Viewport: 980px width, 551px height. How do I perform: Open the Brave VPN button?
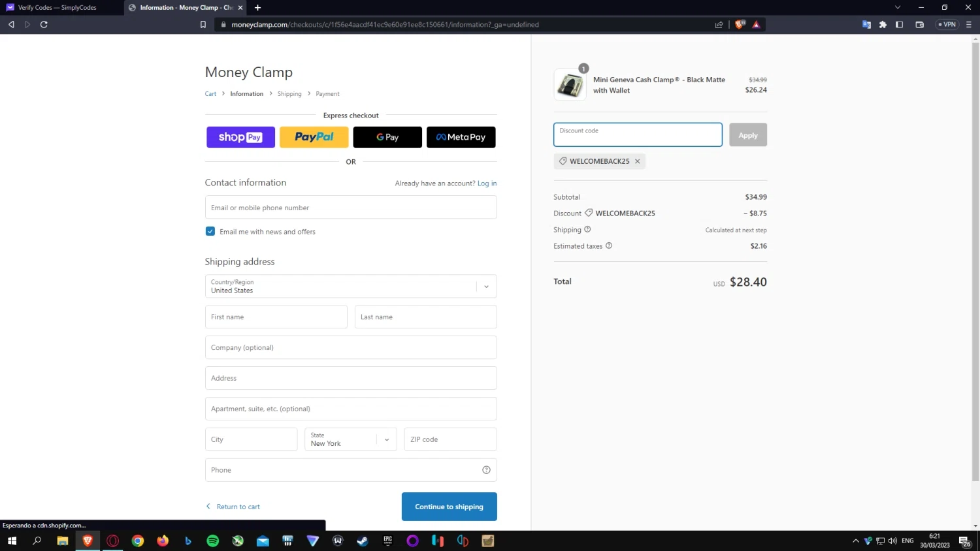click(x=947, y=25)
